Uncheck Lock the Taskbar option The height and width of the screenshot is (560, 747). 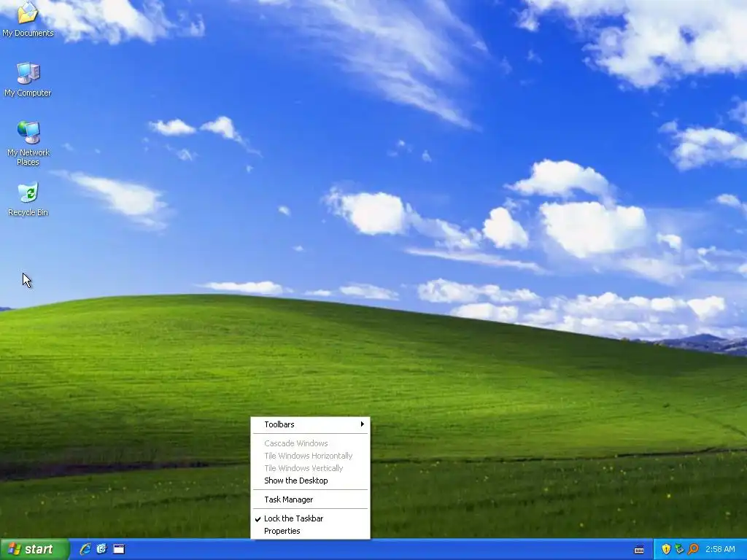pos(310,518)
